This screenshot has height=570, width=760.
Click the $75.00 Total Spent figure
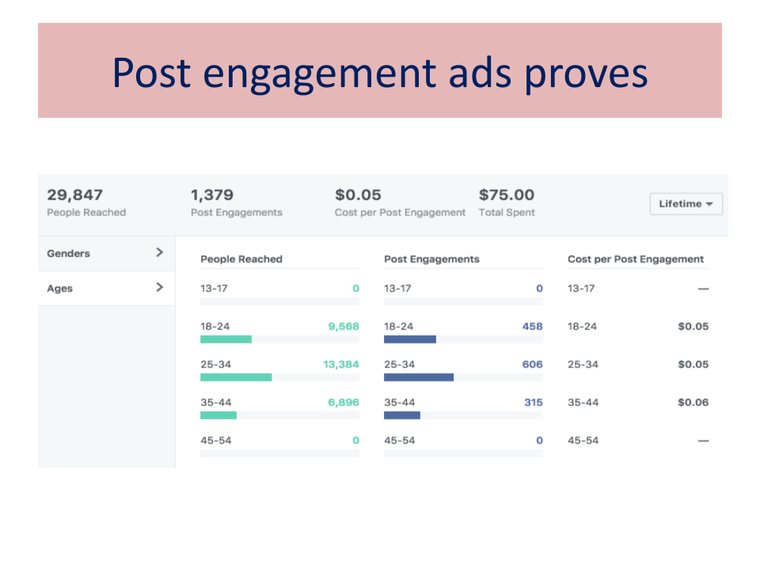coord(507,195)
